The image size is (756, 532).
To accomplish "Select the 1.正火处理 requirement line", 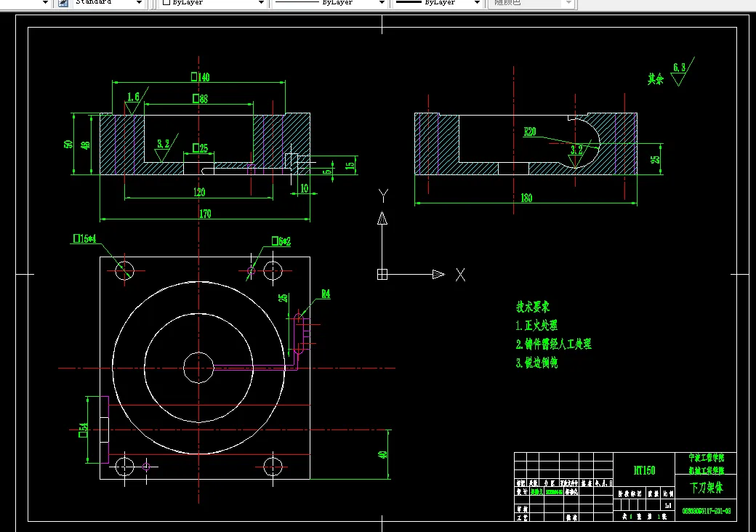I will pyautogui.click(x=536, y=326).
